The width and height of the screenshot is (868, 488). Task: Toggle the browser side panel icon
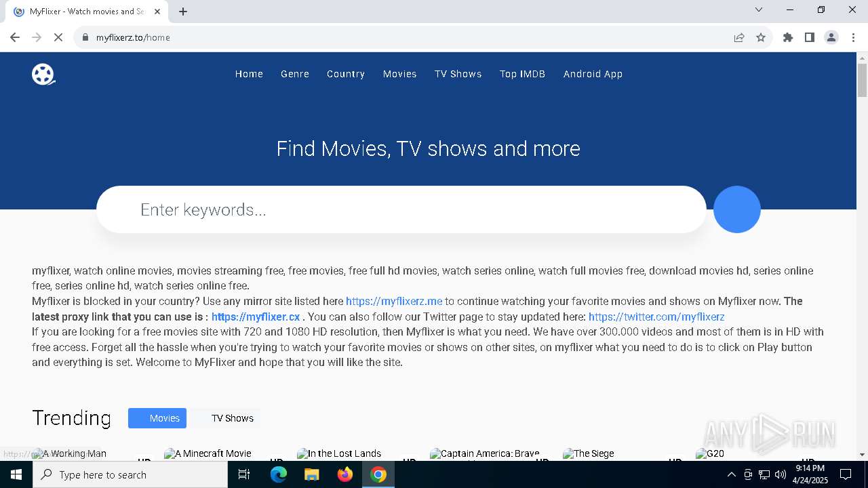pos(810,37)
